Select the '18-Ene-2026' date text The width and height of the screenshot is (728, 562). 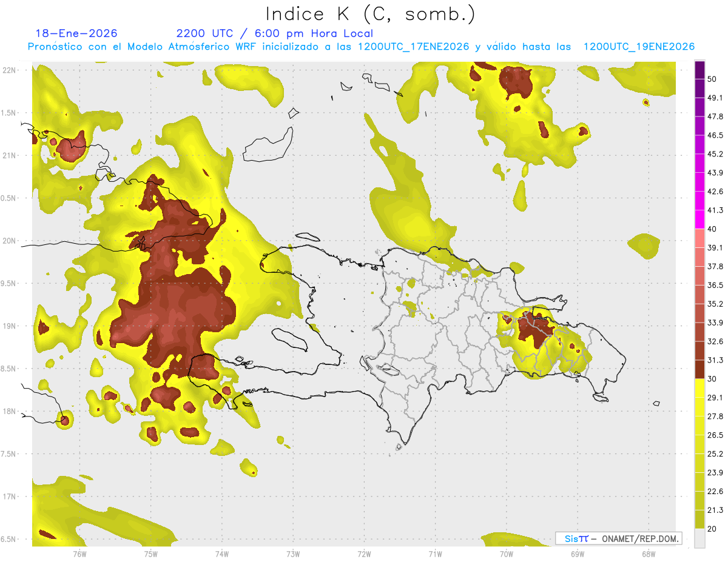(x=76, y=33)
